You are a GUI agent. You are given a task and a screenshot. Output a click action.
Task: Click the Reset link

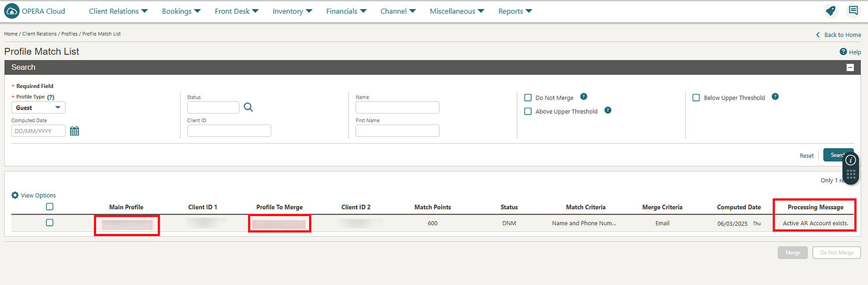click(x=807, y=155)
